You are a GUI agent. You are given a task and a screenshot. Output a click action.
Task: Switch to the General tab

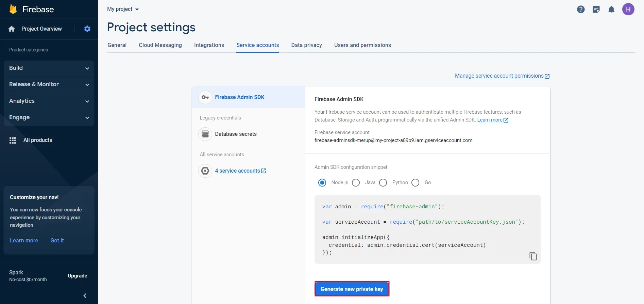(117, 45)
